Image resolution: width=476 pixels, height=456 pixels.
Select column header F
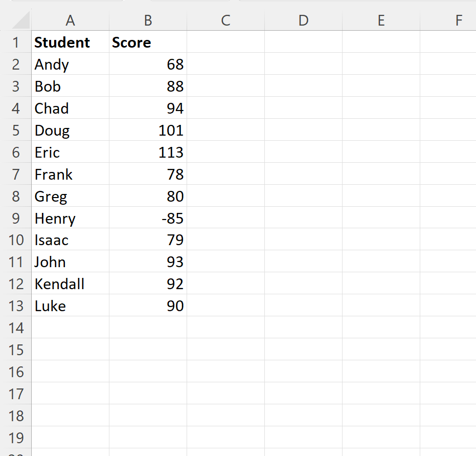(458, 20)
